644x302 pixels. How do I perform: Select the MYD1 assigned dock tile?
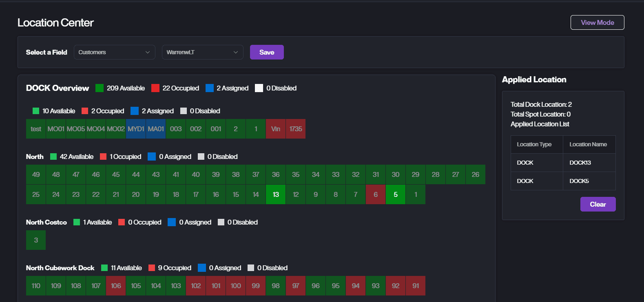coord(136,129)
